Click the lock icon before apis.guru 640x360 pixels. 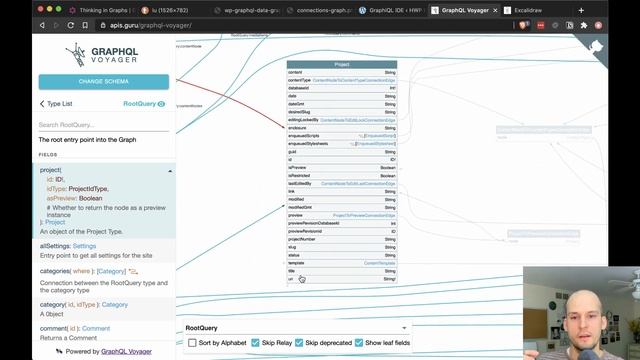[x=103, y=25]
